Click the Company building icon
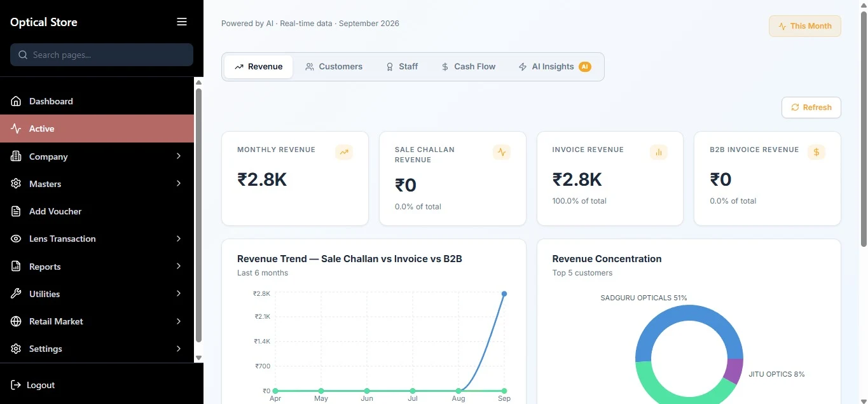The image size is (868, 404). (x=16, y=156)
